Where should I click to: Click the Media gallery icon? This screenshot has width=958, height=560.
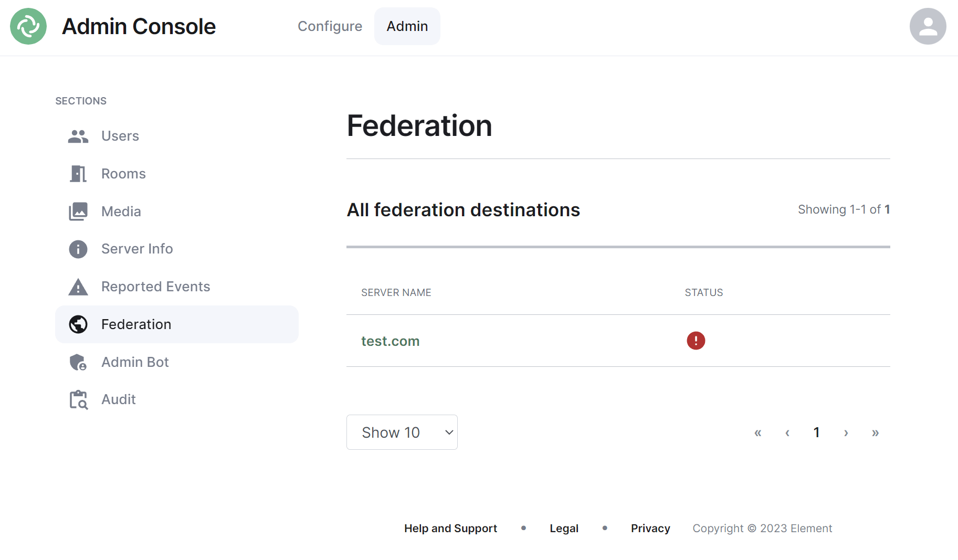(x=78, y=212)
